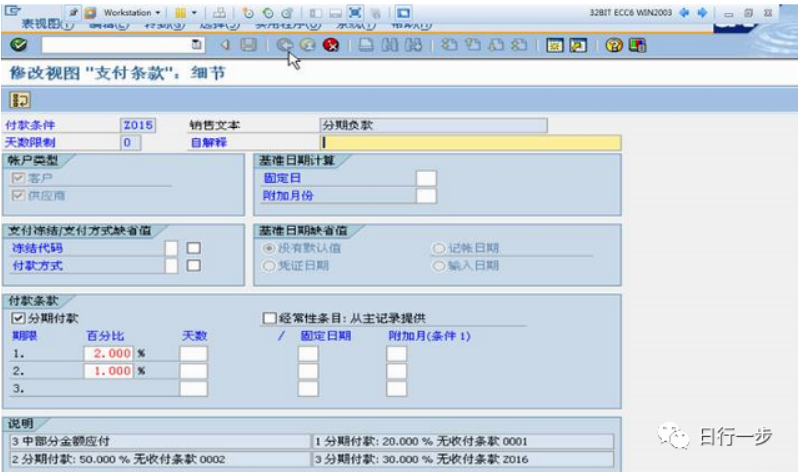Screen dimensions: 800x472
Task: Select the 凭证日期 radio button
Action: pos(268,266)
